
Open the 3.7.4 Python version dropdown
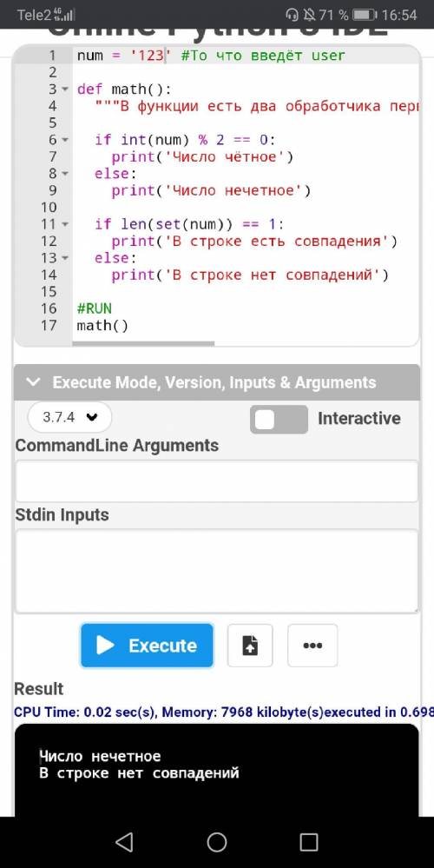click(x=69, y=417)
